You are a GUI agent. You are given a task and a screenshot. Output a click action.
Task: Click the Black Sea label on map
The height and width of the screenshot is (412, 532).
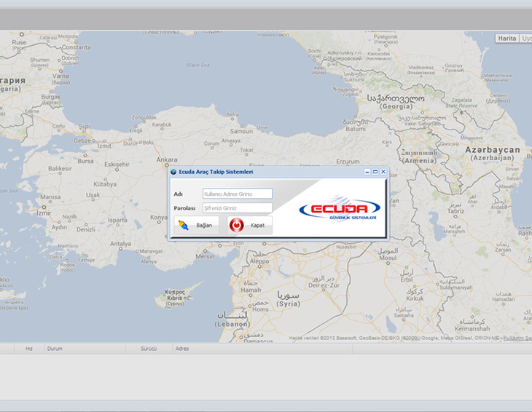pyautogui.click(x=198, y=65)
